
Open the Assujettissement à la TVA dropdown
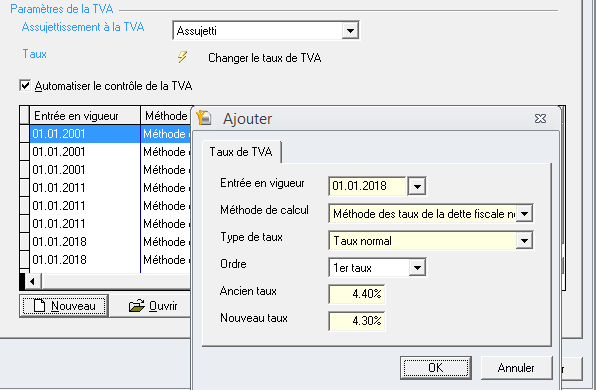click(350, 30)
